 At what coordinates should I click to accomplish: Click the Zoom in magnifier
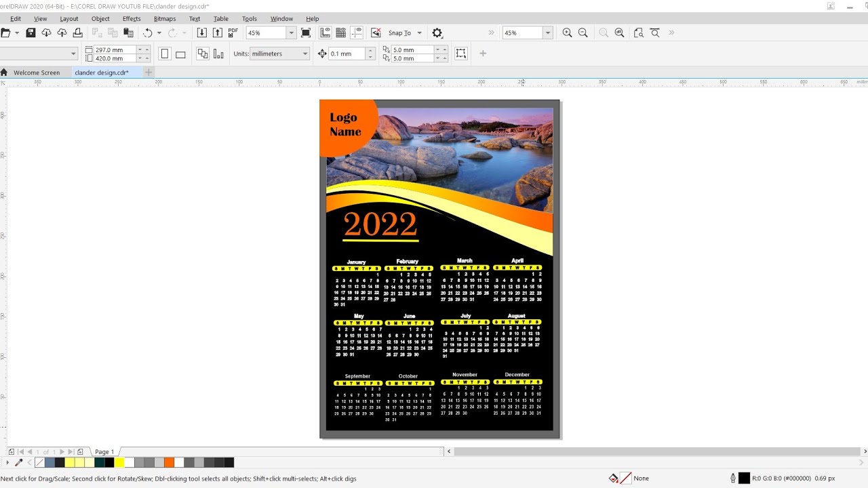[x=567, y=33]
